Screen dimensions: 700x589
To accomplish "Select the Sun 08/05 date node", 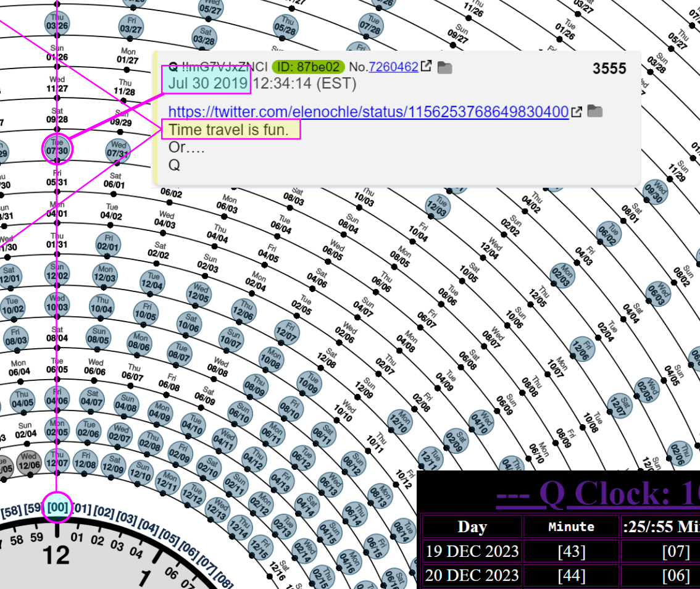I will (99, 337).
